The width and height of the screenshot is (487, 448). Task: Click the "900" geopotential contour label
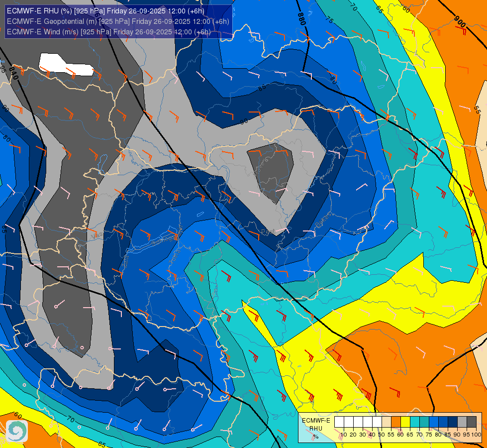(460, 21)
